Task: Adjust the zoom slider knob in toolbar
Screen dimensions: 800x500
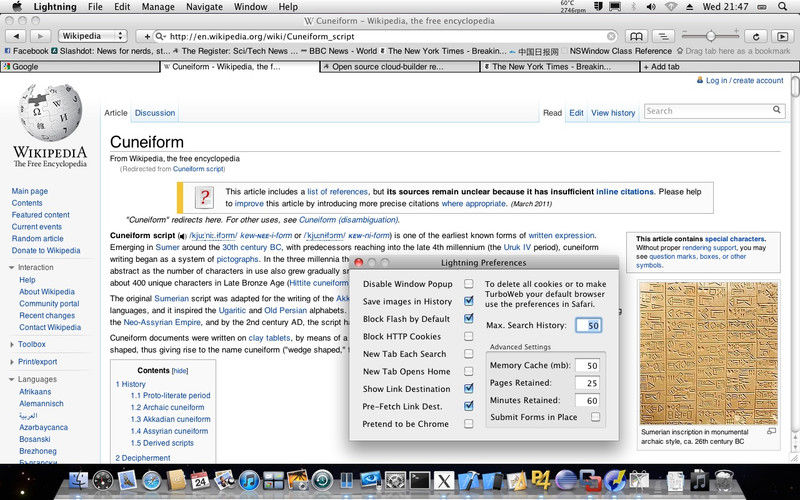Action: click(710, 36)
